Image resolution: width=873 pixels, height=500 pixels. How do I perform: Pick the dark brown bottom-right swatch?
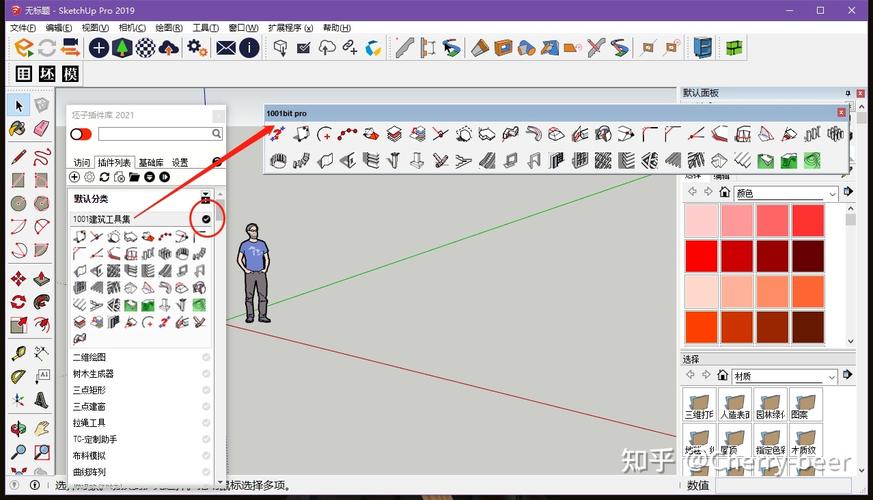[808, 327]
